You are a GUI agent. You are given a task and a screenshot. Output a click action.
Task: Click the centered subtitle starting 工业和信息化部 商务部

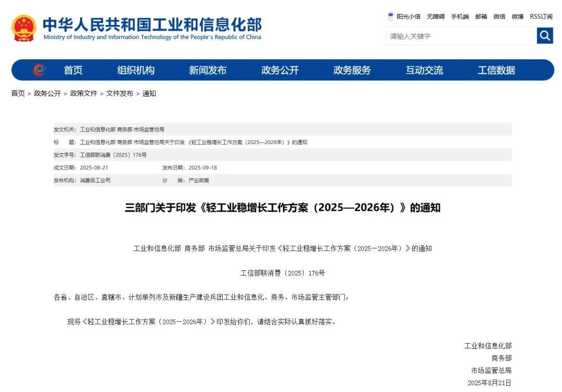point(283,249)
